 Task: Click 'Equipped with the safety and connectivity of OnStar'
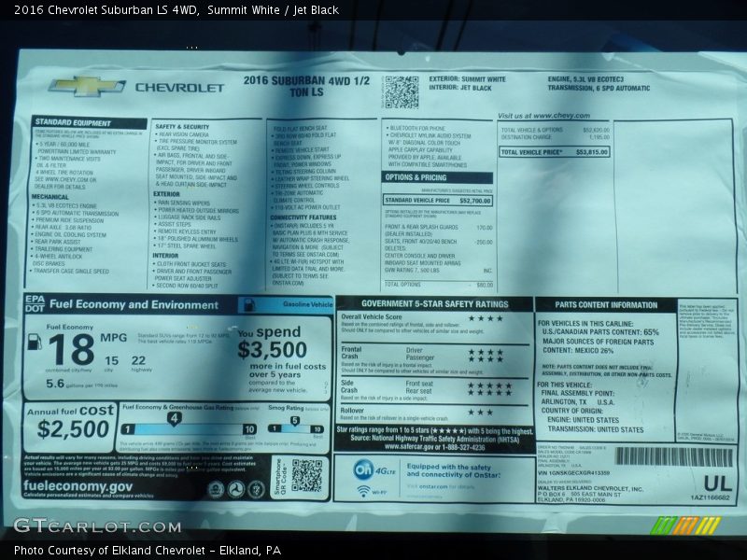(453, 471)
